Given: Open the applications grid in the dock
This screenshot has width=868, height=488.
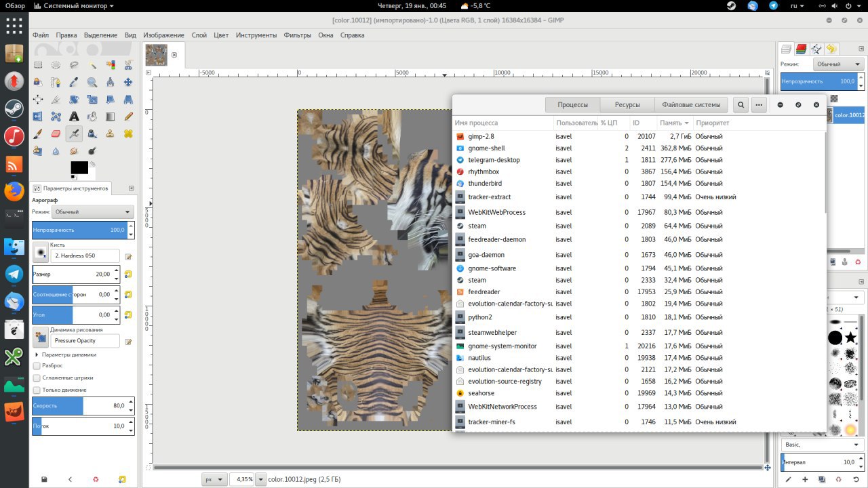Looking at the screenshot, I should tap(14, 26).
